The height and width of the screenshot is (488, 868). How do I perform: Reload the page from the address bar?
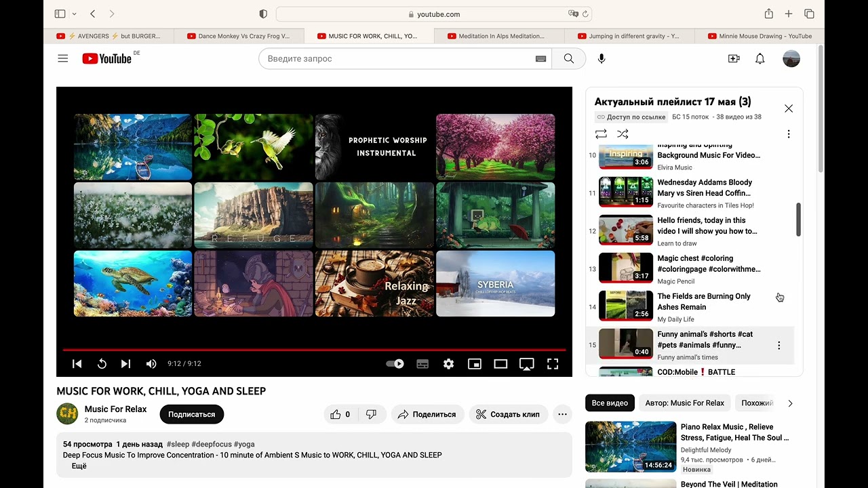(586, 14)
